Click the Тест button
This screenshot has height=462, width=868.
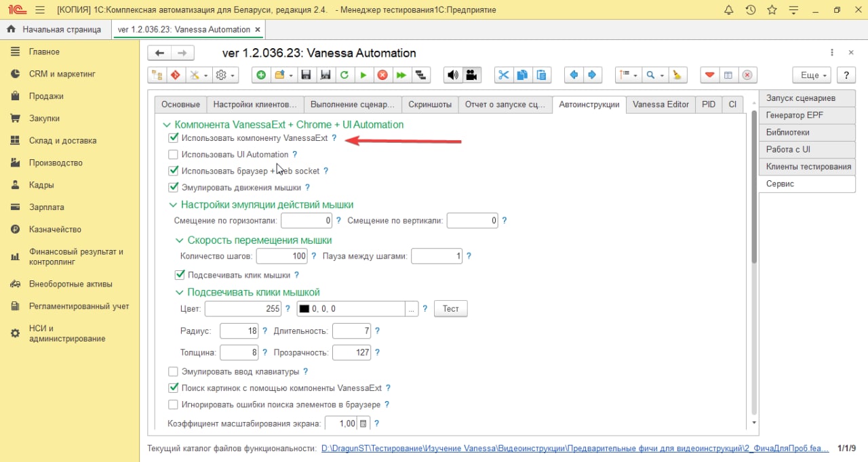pyautogui.click(x=451, y=309)
